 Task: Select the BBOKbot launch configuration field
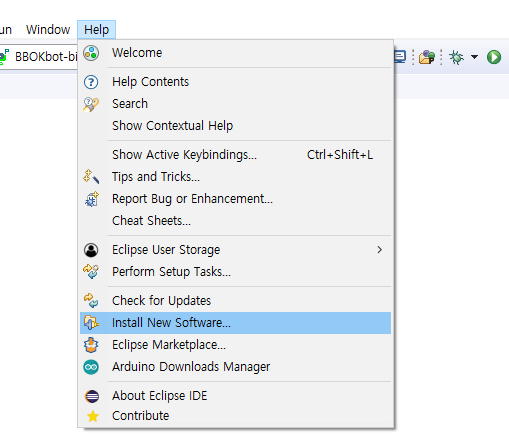pyautogui.click(x=39, y=57)
